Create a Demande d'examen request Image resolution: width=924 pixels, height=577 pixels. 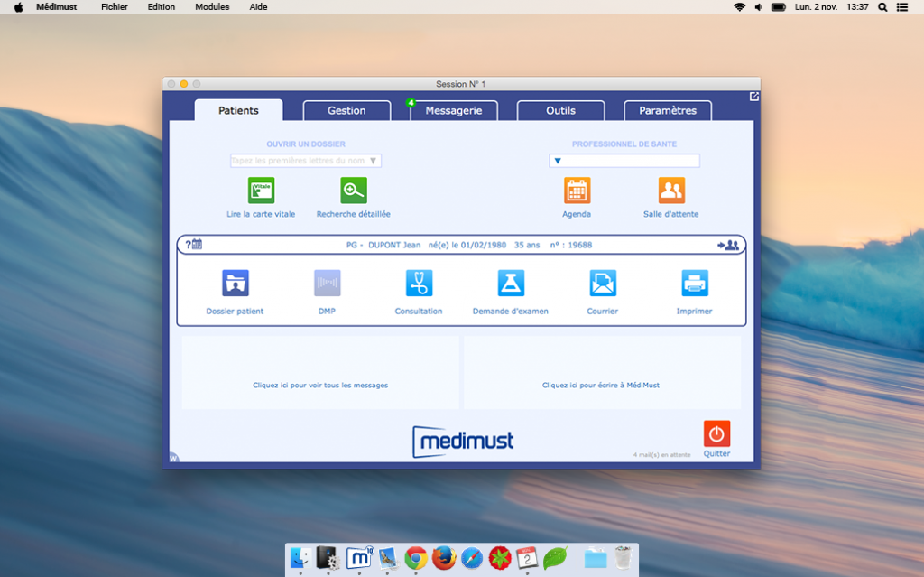(511, 284)
